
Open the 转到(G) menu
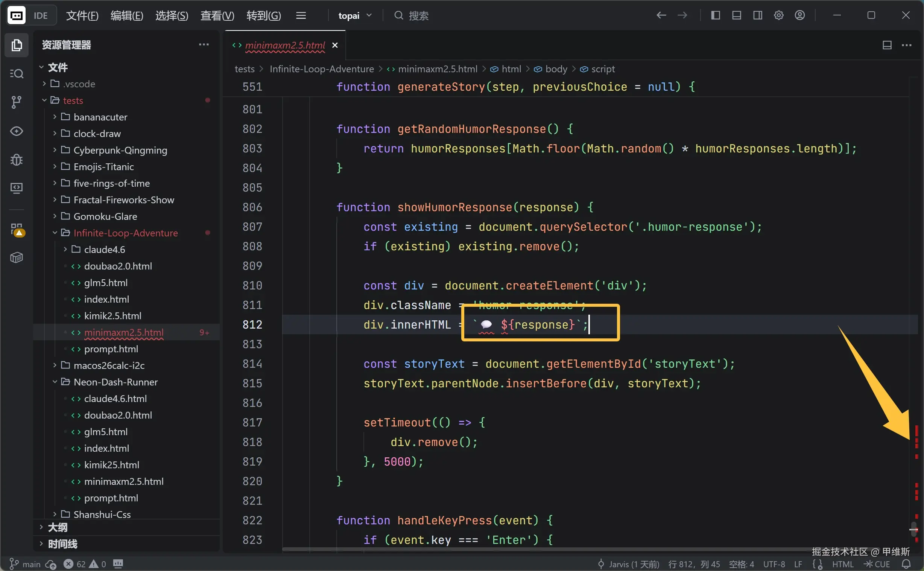coord(263,15)
